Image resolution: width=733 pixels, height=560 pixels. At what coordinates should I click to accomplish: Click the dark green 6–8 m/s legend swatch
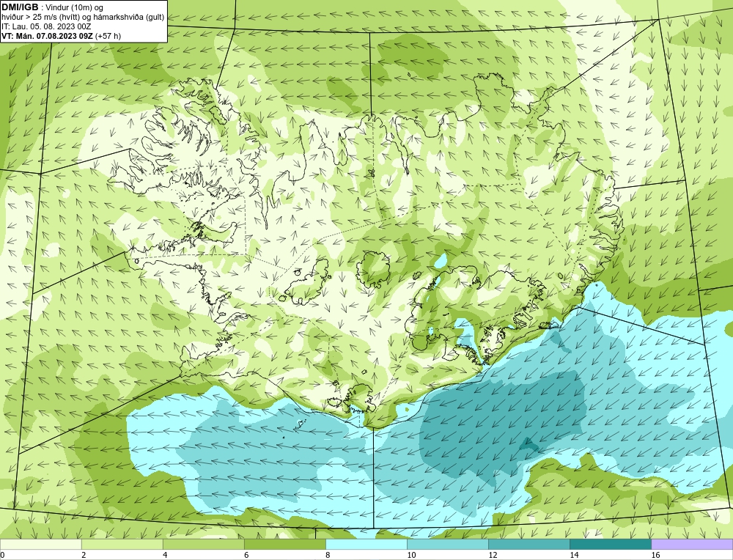coord(284,544)
